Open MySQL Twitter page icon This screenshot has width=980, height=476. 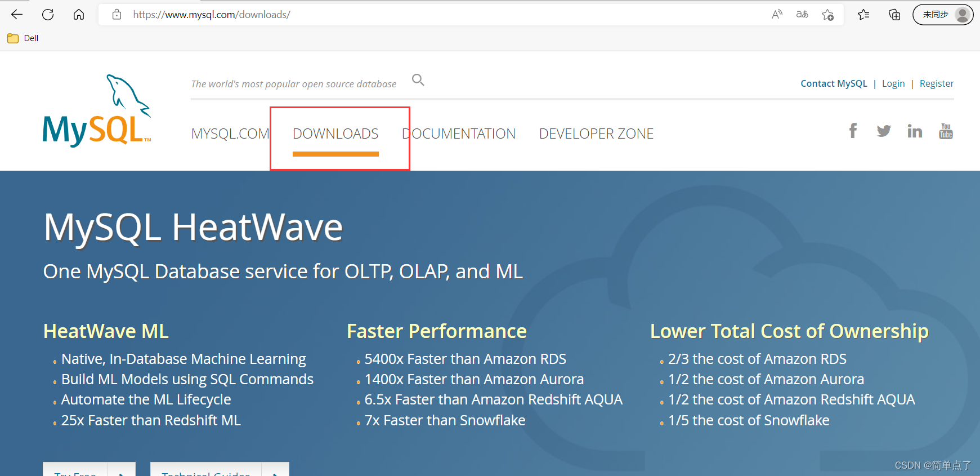[884, 131]
